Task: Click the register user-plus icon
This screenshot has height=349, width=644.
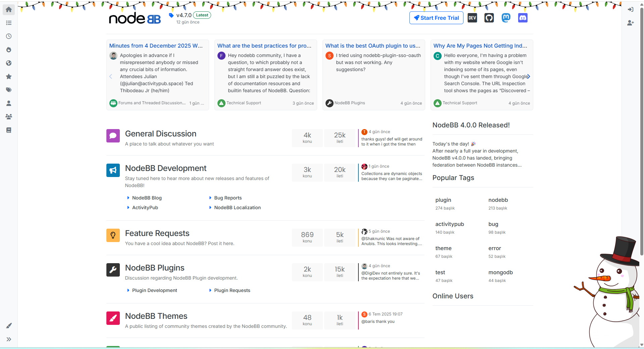Action: pos(630,23)
